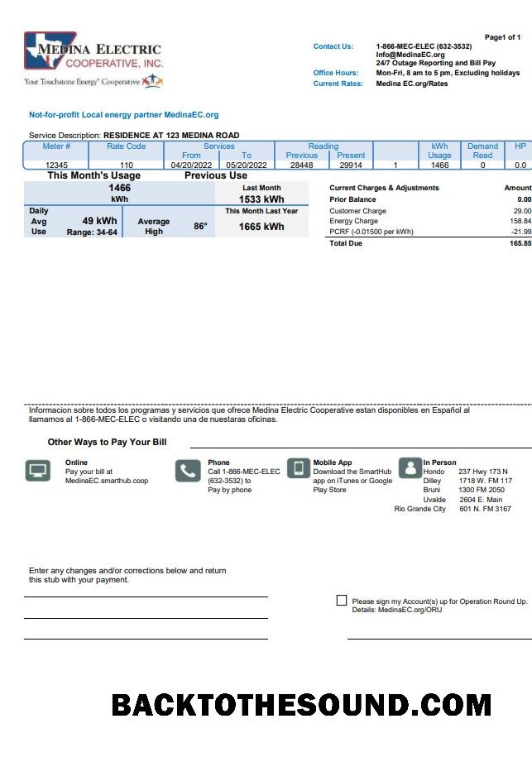Click the Touchstone Energy figures icon
The image size is (532, 757).
(152, 81)
